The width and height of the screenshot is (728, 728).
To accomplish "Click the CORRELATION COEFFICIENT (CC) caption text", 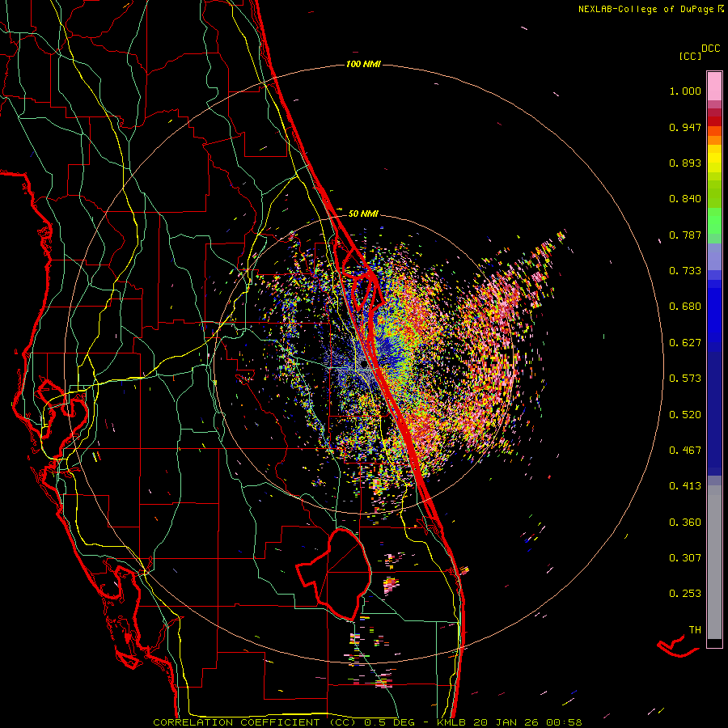I will (254, 722).
